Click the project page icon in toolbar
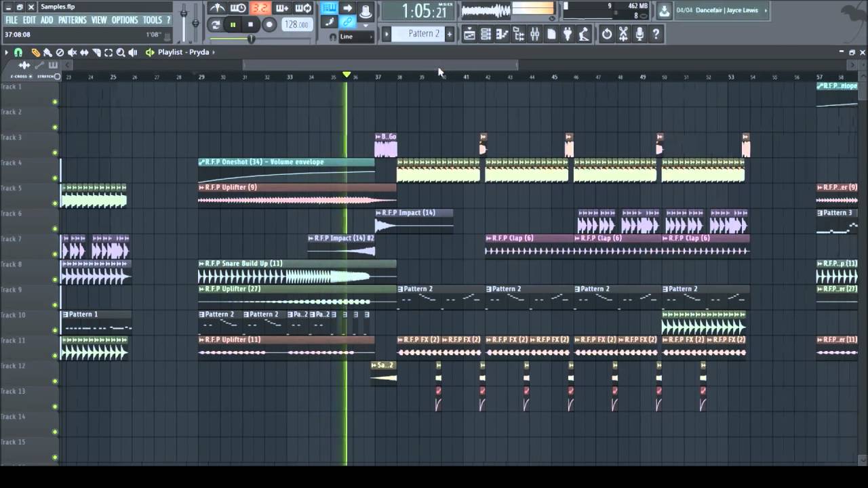Image resolution: width=868 pixels, height=488 pixels. (551, 34)
